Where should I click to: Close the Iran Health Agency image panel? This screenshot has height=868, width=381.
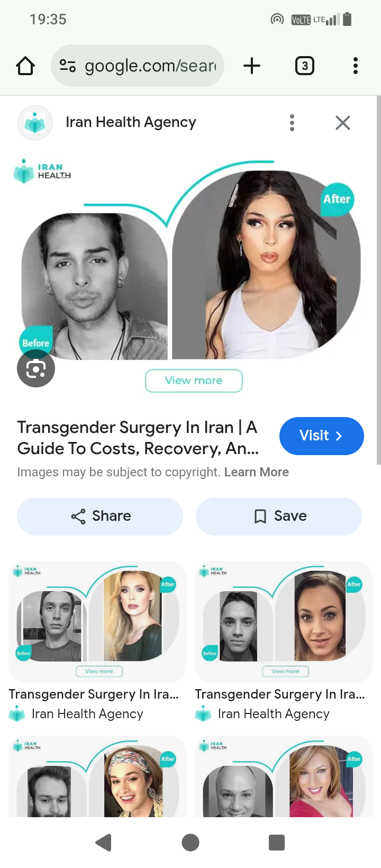coord(343,123)
